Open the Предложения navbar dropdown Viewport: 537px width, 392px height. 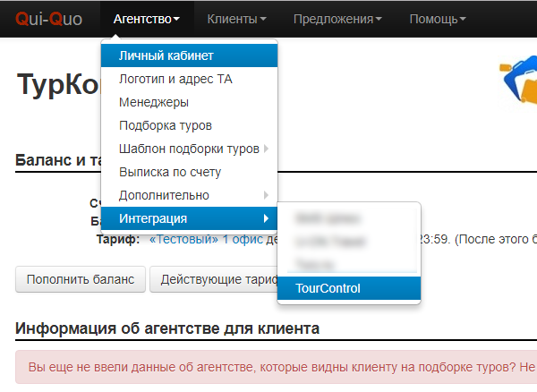pos(337,19)
